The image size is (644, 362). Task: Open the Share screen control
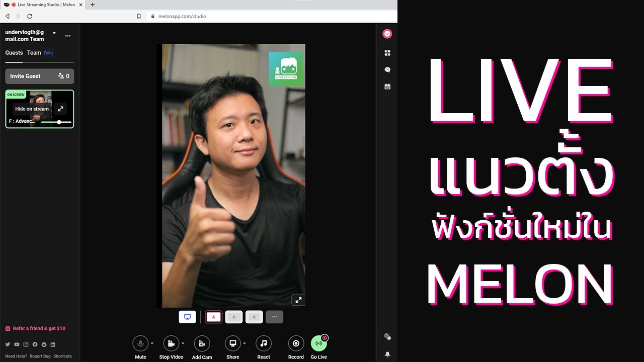[232, 344]
